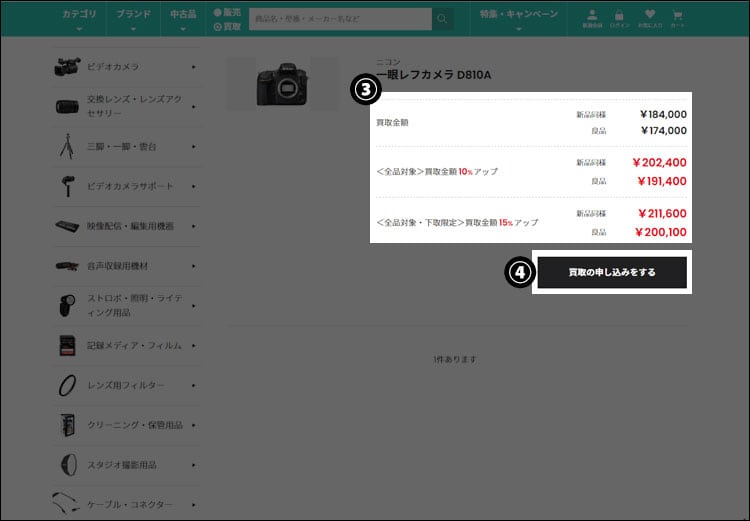Expand the ビデオカメラサポート arrow
The height and width of the screenshot is (521, 750).
tap(194, 186)
